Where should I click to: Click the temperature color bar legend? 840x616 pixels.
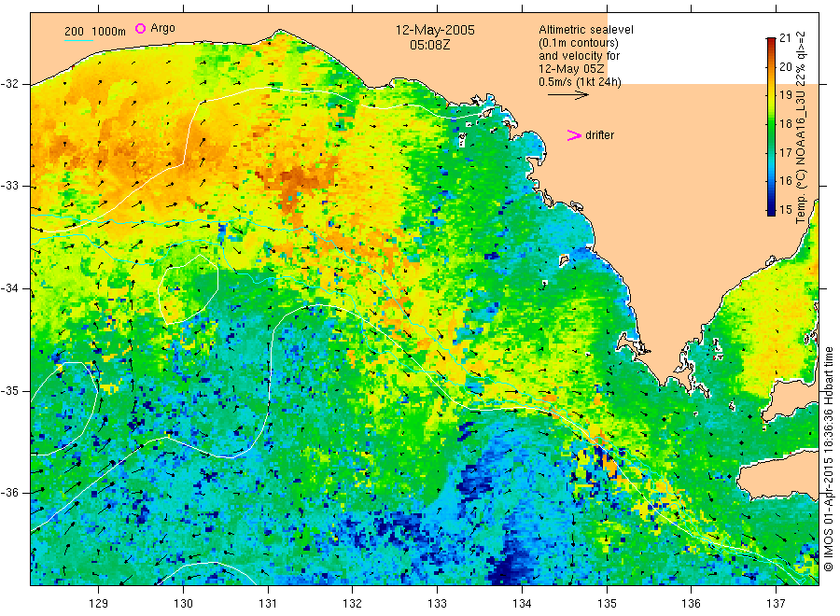771,126
